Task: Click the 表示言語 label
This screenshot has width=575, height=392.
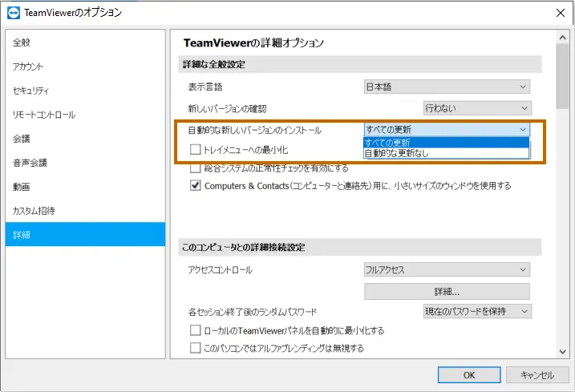Action: pos(205,87)
